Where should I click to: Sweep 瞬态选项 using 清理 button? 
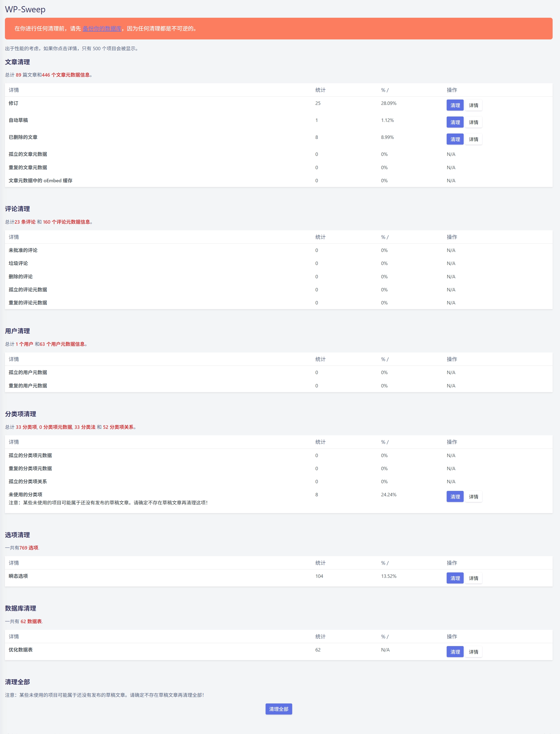pyautogui.click(x=455, y=578)
